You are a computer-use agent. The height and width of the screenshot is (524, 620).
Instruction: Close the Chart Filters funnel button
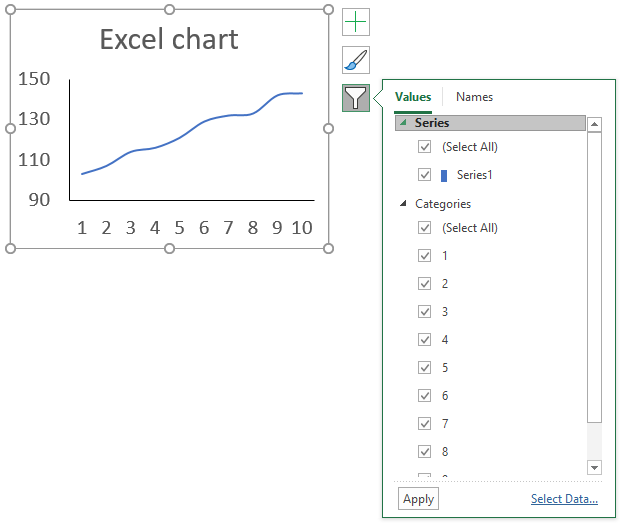pyautogui.click(x=355, y=98)
